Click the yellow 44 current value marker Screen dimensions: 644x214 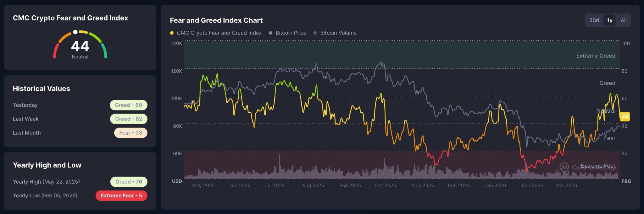pos(625,116)
